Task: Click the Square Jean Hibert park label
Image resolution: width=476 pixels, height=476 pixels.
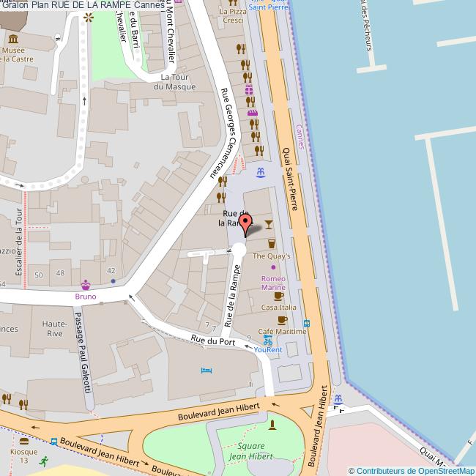Action: (250, 451)
